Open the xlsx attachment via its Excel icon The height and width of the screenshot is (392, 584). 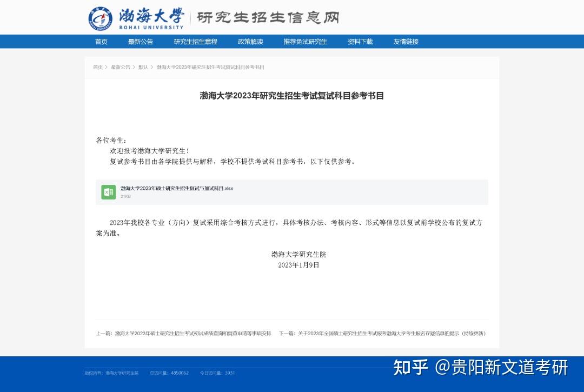(x=108, y=192)
